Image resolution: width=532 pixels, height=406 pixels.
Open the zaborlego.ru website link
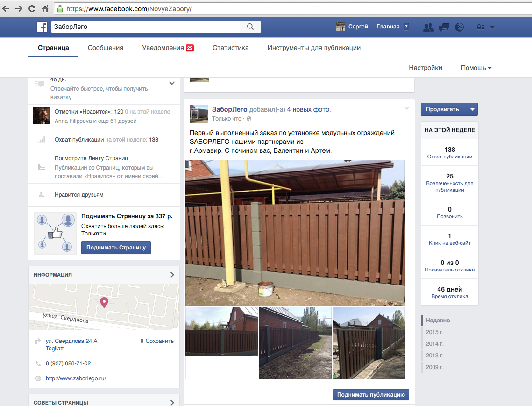coord(76,378)
